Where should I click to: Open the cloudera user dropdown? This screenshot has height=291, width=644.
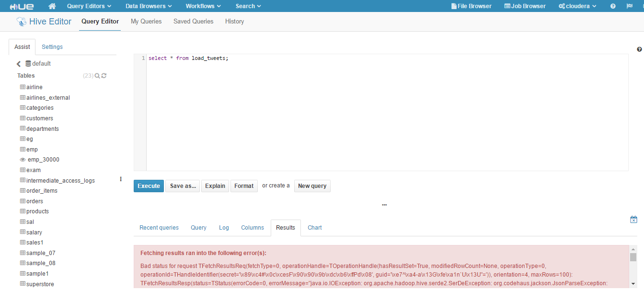click(577, 6)
